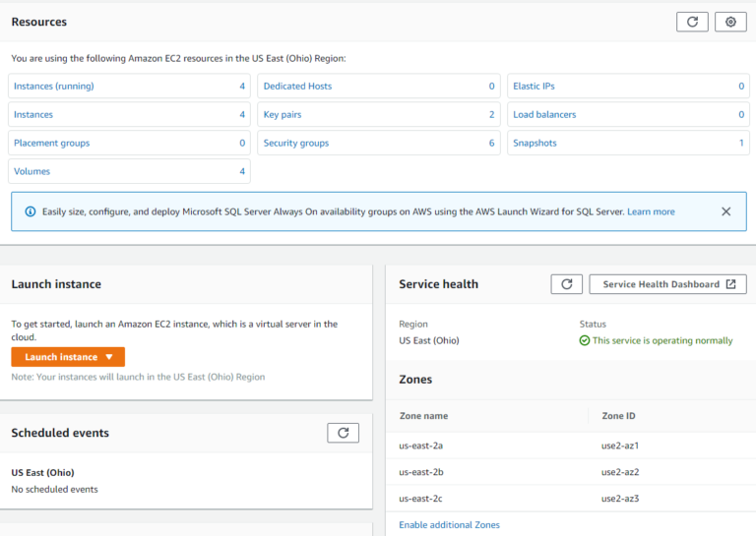Refresh the Resources panel
Screen dimensions: 756x536
coord(692,22)
